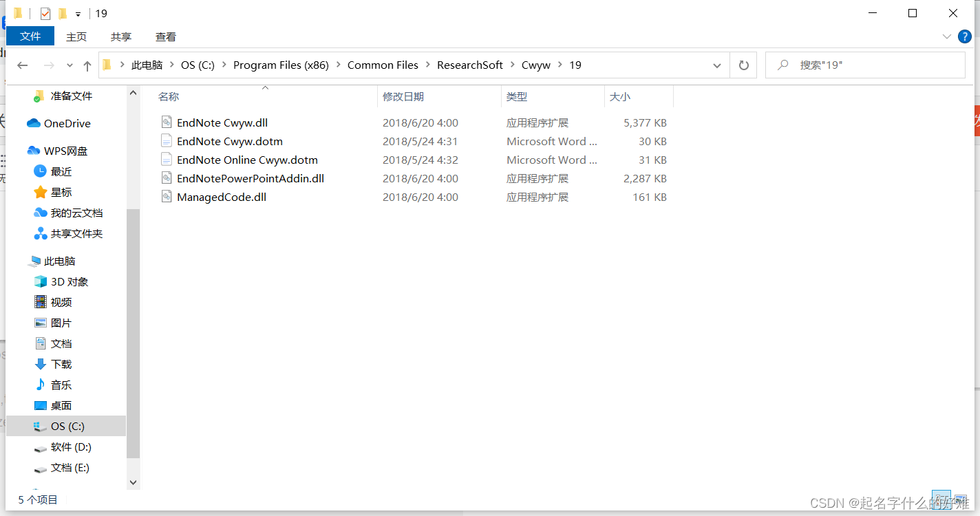Click the 2018/5/24 4:31 date cell
The image size is (980, 516).
420,142
